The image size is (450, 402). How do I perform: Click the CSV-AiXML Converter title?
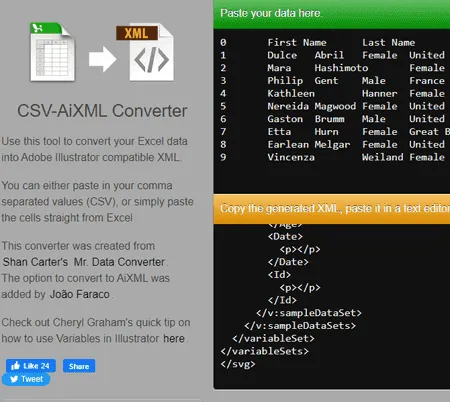click(102, 111)
